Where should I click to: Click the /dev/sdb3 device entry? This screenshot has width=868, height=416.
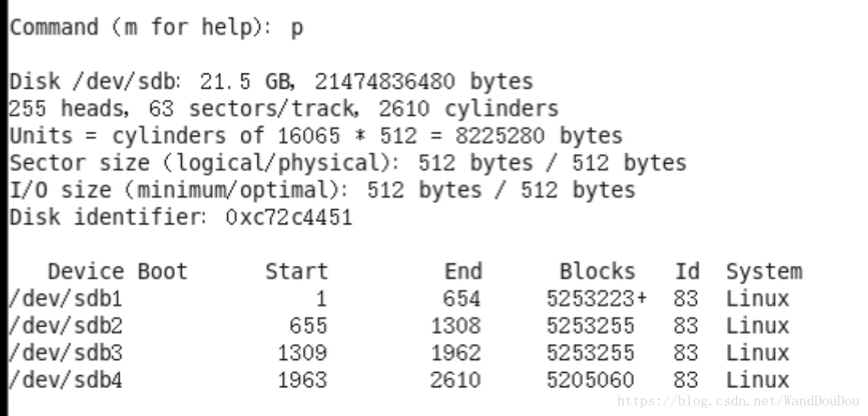point(66,353)
